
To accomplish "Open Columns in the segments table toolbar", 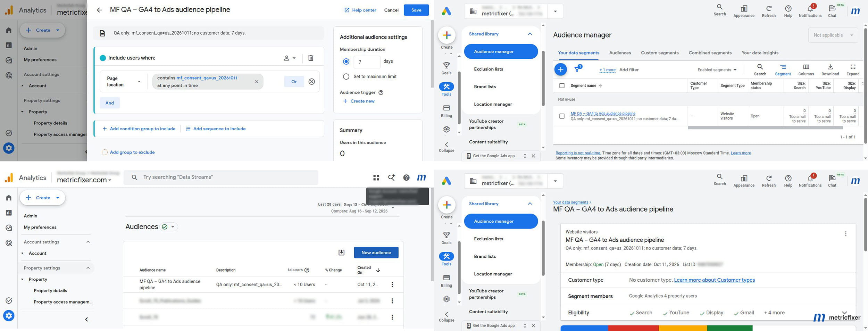I will [x=806, y=69].
